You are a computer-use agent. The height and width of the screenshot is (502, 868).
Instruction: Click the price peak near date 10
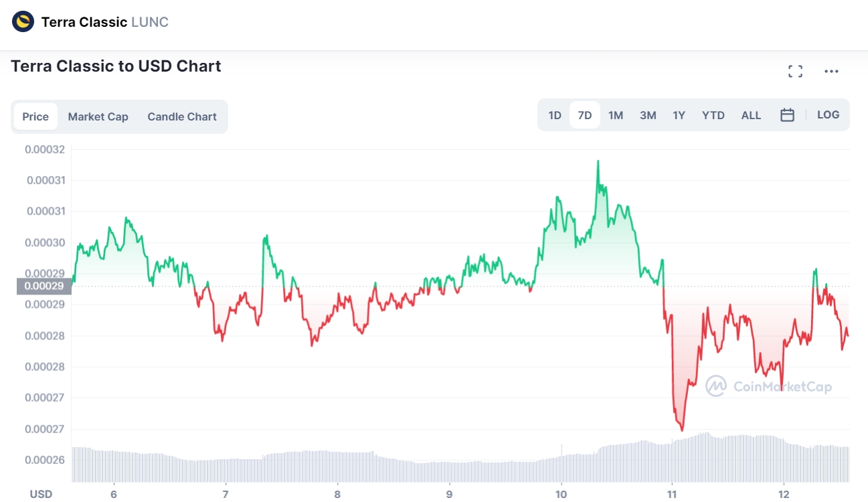pyautogui.click(x=598, y=161)
